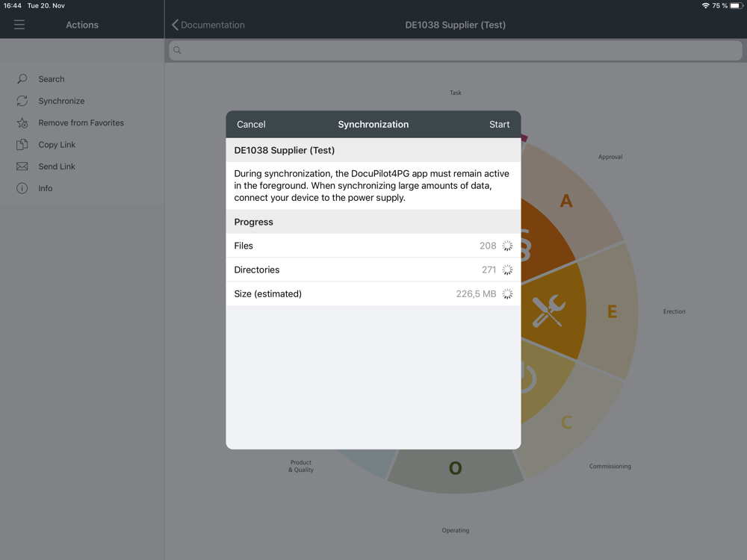747x560 pixels.
Task: Click the Search magnifier icon in Actions
Action: [x=22, y=79]
